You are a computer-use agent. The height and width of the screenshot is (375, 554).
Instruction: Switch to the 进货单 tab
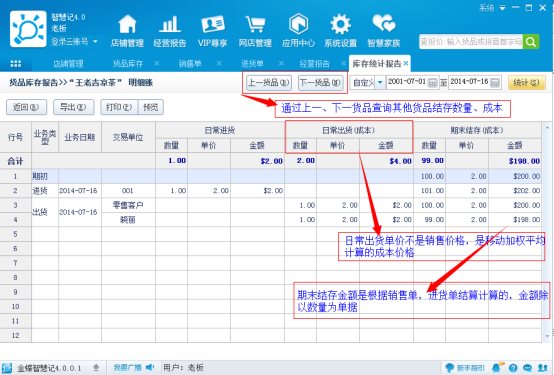pos(252,64)
